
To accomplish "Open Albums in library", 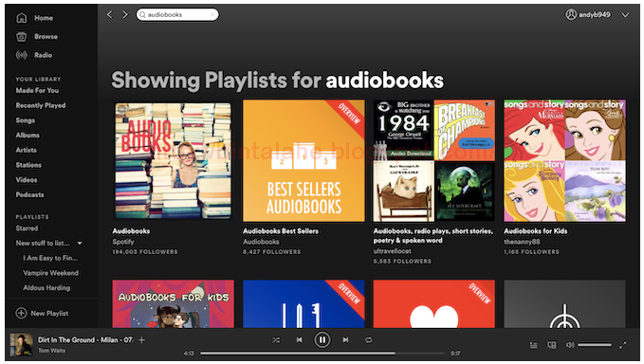I will [28, 135].
